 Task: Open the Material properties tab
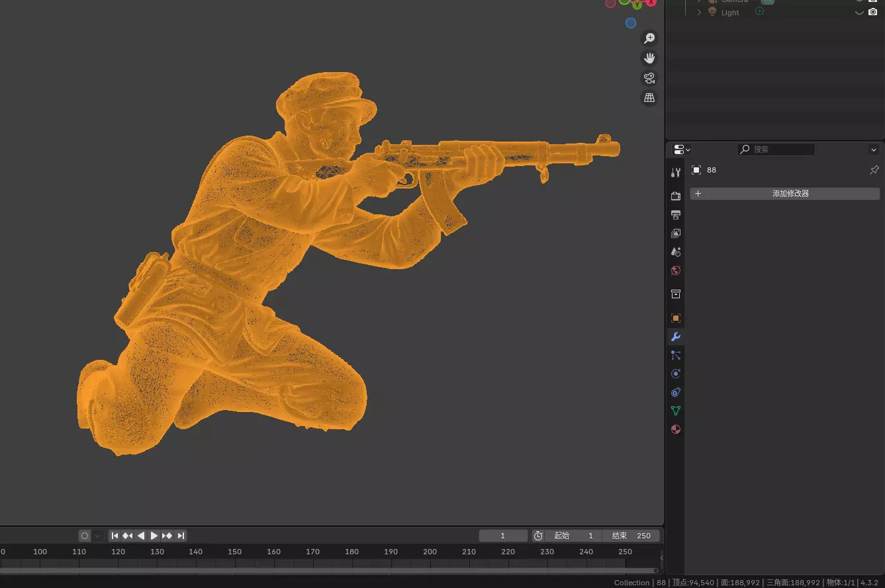click(675, 429)
